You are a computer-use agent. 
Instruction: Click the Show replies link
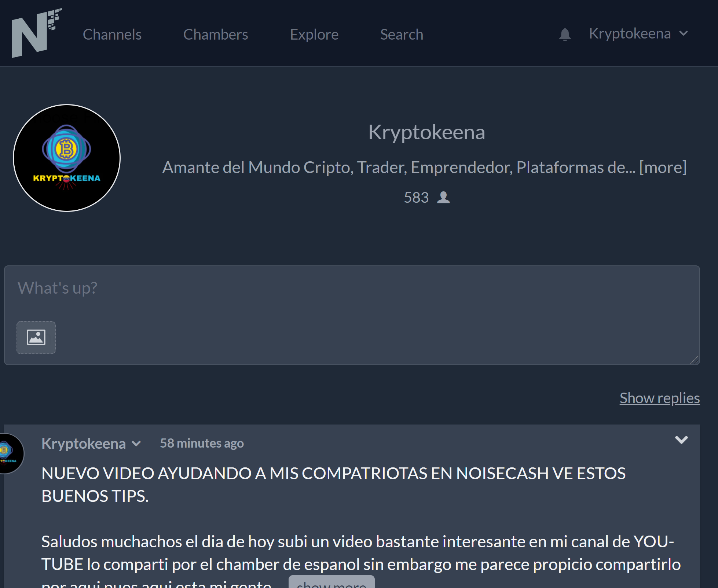tap(660, 398)
